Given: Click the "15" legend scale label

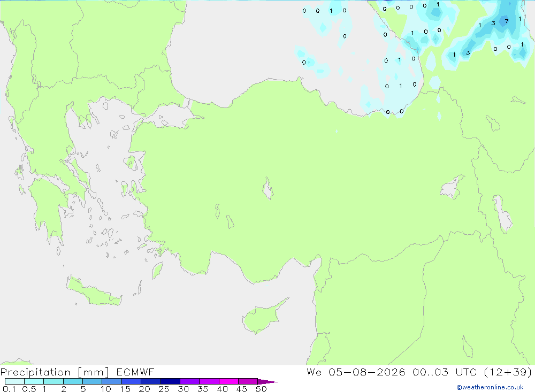Looking at the screenshot, I should (125, 389).
